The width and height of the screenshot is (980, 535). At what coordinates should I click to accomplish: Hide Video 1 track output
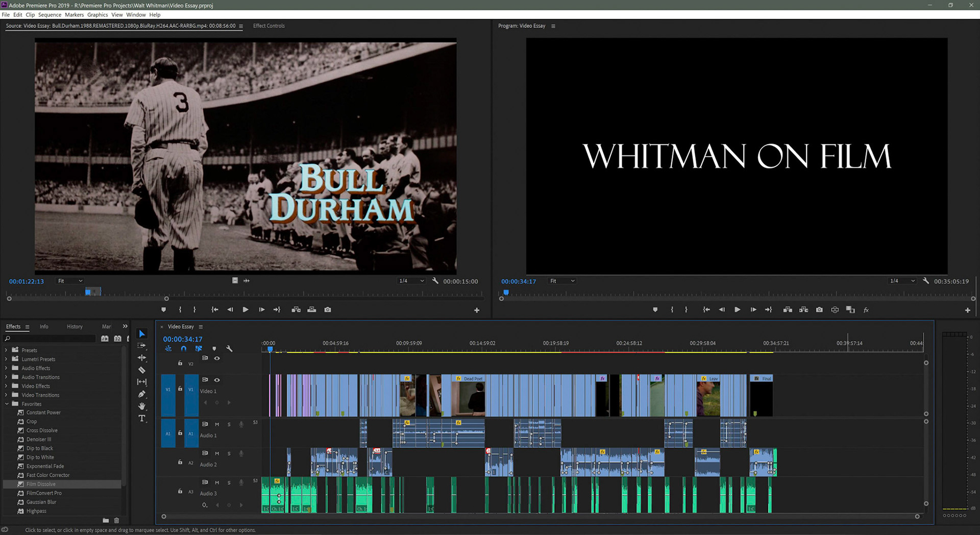click(216, 380)
